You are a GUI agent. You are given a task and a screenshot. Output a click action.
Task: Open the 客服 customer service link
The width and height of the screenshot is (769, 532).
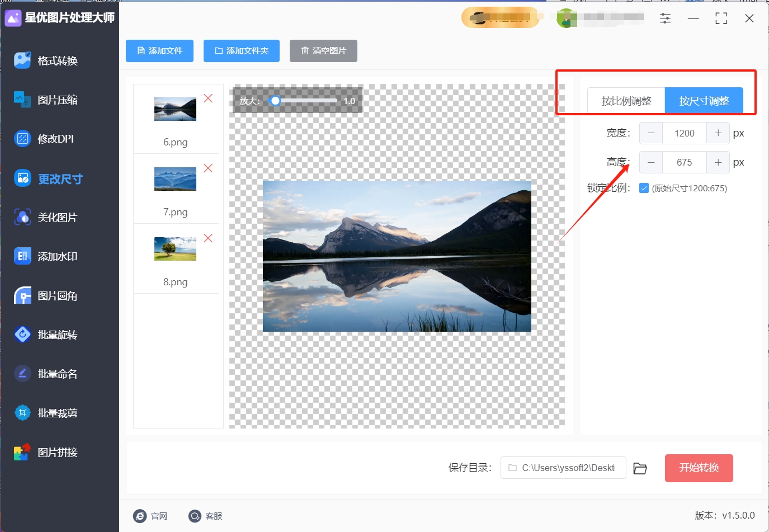point(205,516)
